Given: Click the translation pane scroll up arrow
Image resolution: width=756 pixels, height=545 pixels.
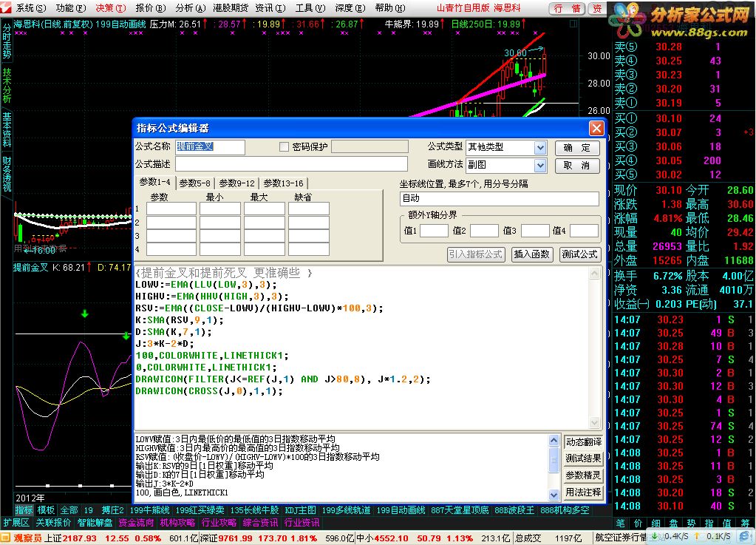Looking at the screenshot, I should pos(554,439).
